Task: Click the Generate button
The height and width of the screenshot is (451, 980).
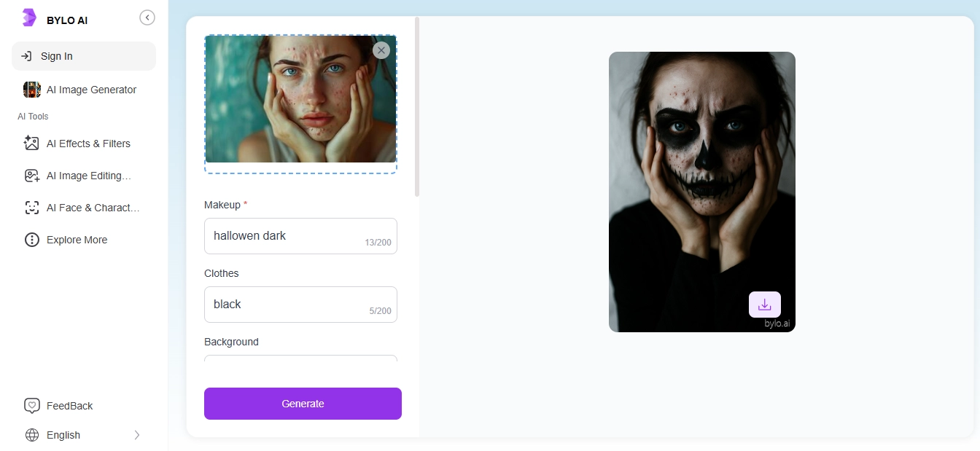Action: tap(303, 404)
